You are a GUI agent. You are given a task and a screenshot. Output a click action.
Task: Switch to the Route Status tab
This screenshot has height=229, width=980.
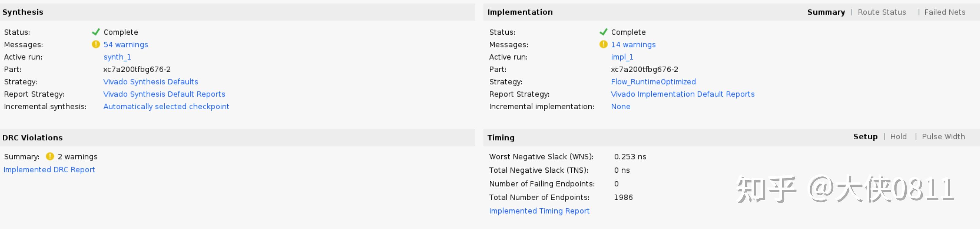click(x=882, y=12)
